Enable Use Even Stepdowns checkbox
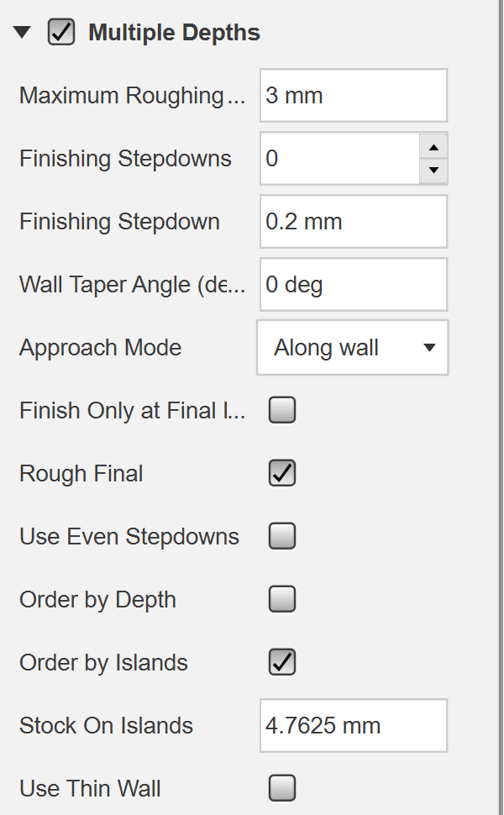Viewport: 504px width, 815px height. coord(282,537)
